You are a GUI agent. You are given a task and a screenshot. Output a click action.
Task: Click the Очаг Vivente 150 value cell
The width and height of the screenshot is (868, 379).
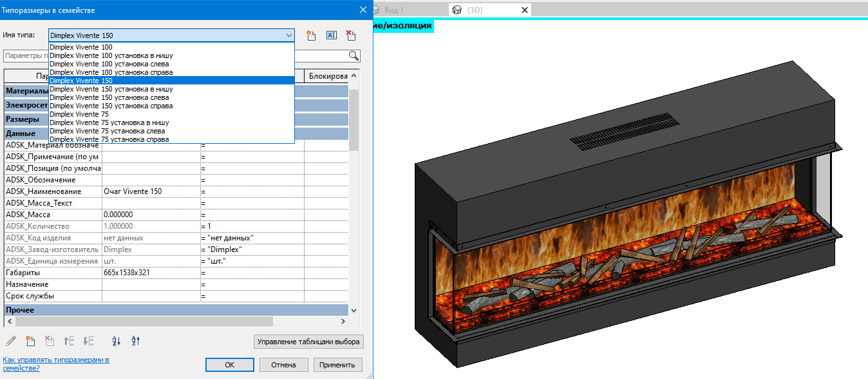(151, 191)
